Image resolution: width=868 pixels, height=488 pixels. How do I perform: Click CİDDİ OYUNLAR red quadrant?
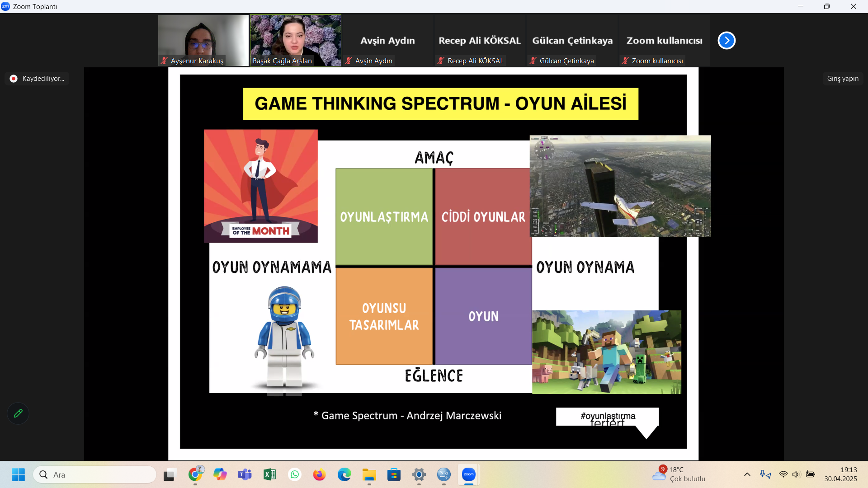[x=483, y=217]
